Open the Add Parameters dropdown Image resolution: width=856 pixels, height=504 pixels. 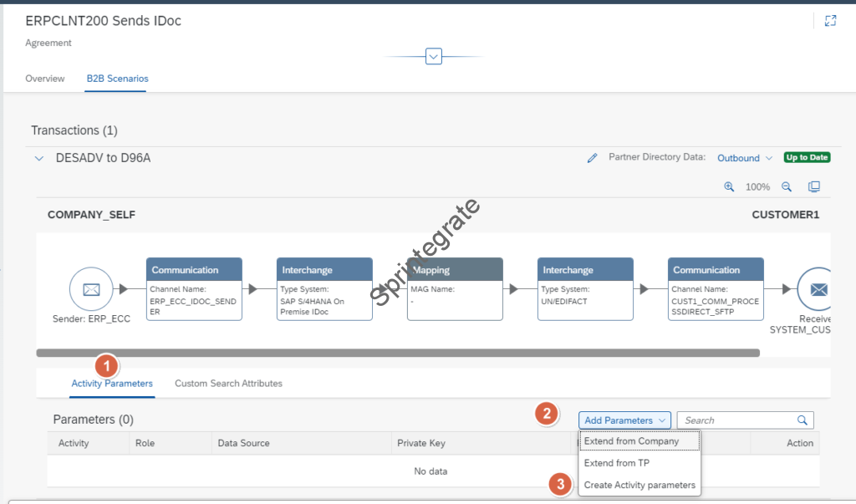point(624,420)
